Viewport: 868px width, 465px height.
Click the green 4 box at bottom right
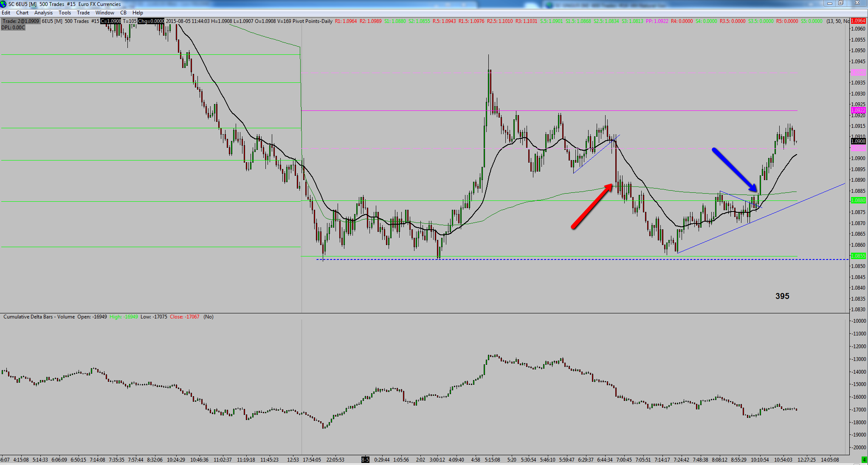click(x=864, y=459)
